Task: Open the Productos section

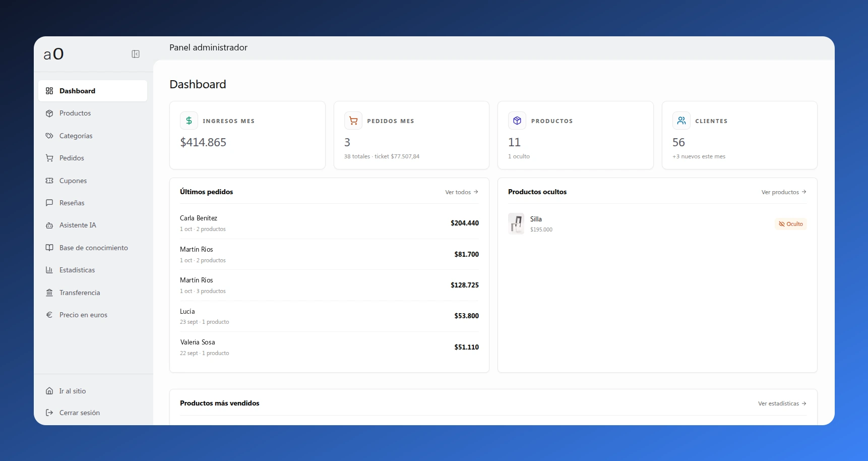Action: tap(93, 113)
